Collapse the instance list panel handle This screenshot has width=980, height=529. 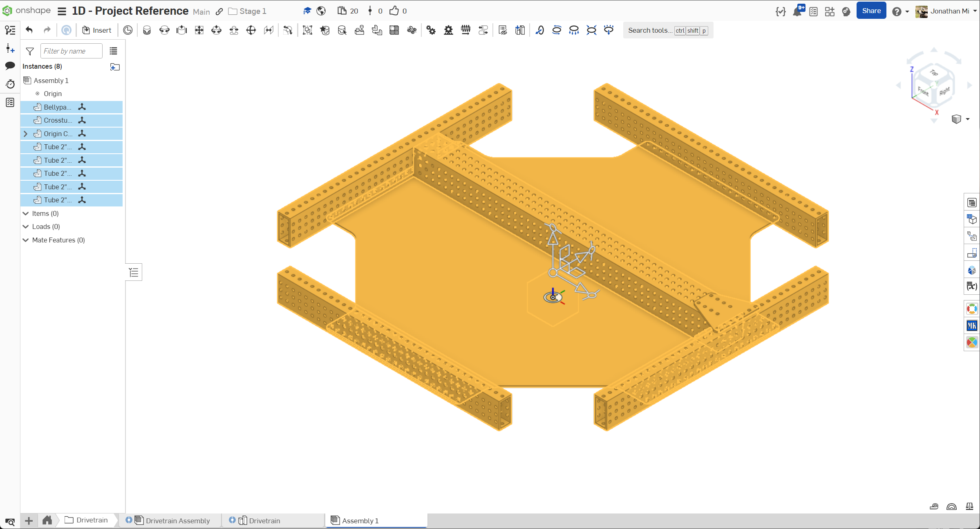coord(134,272)
